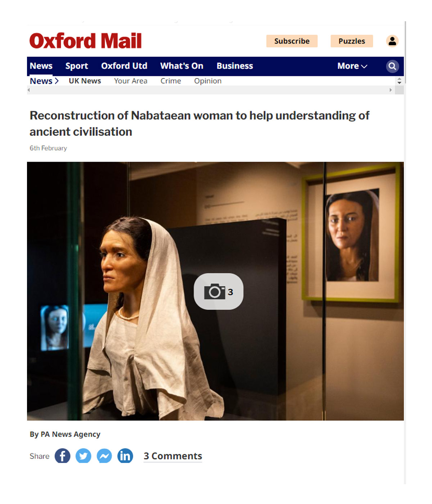
Task: Share article on Twitter
Action: [83, 456]
